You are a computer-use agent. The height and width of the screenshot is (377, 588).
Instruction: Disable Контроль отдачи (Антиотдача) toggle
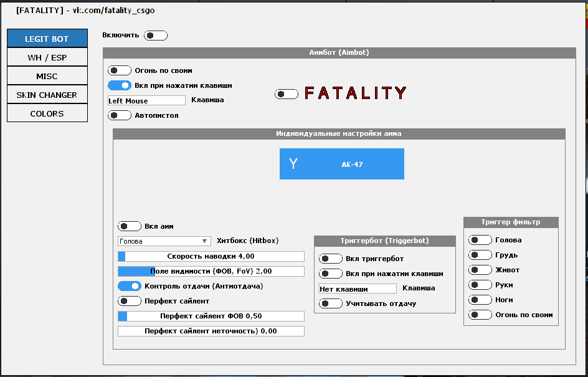tap(130, 286)
